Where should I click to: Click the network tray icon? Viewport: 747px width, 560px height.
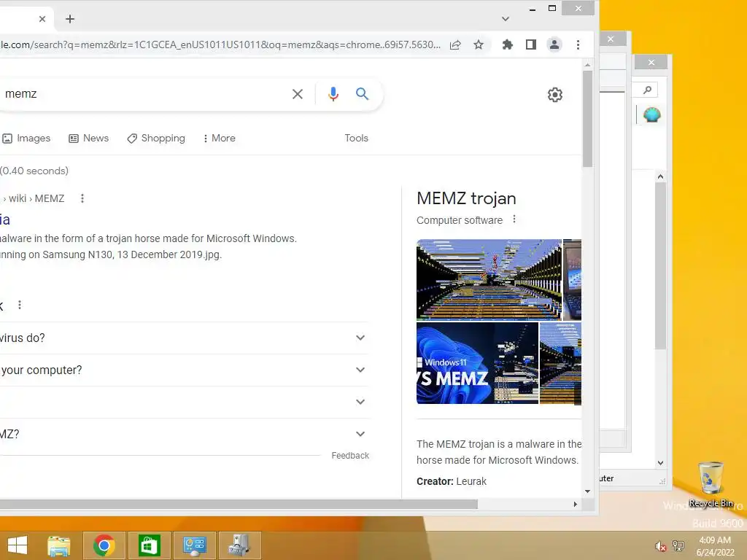pos(678,545)
